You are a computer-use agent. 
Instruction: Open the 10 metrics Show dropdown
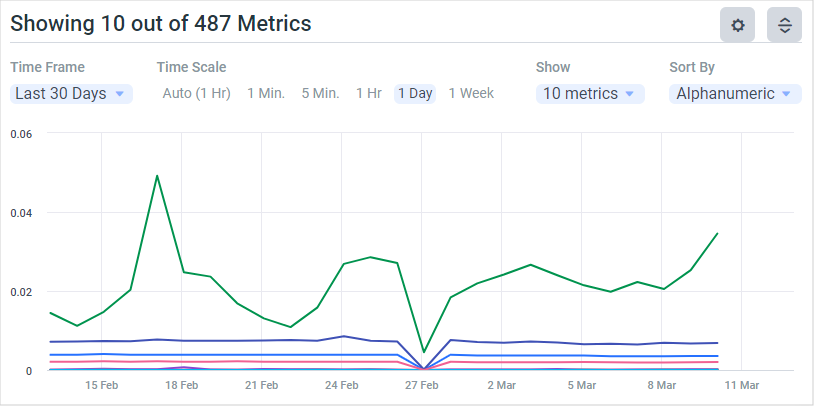590,94
